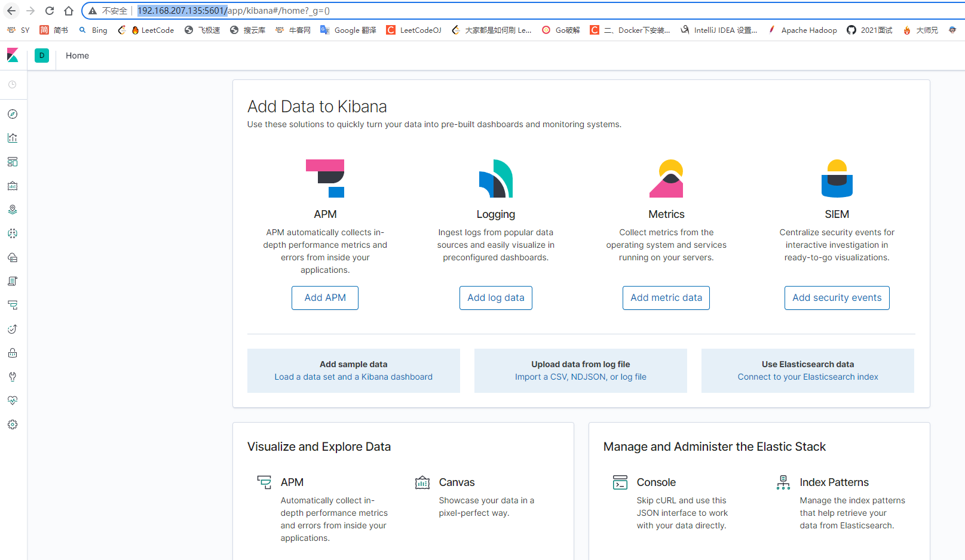The image size is (965, 560).
Task: Go back with browser back arrow
Action: [x=11, y=11]
